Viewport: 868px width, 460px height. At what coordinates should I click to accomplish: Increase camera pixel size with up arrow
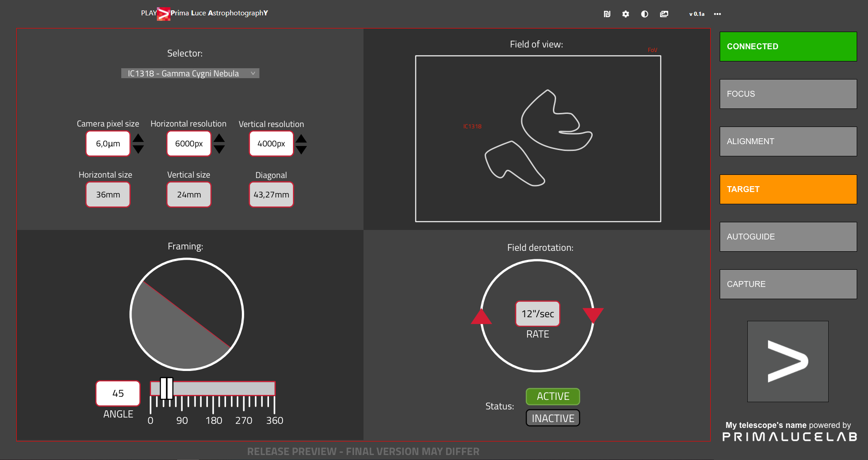138,138
